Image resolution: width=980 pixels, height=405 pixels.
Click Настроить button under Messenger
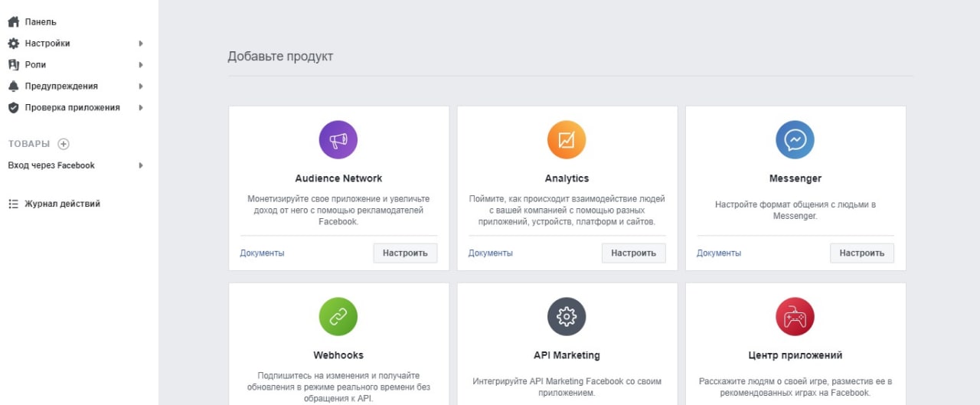click(861, 253)
